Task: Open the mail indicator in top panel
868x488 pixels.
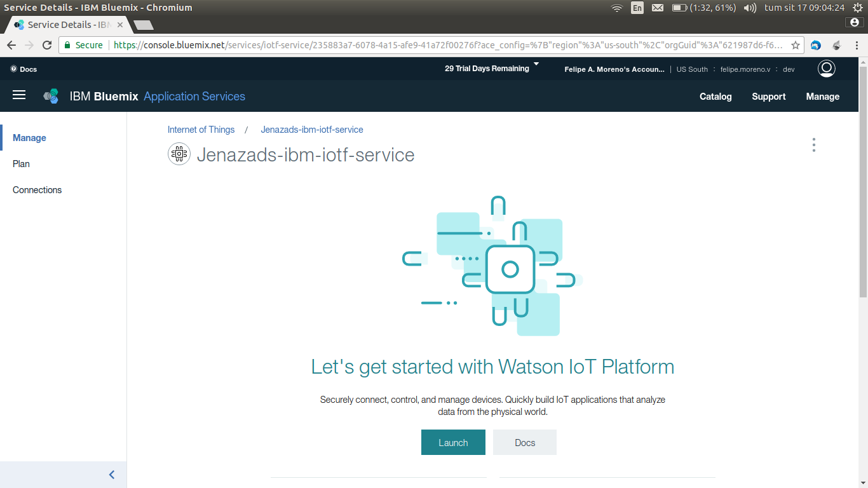Action: (658, 8)
